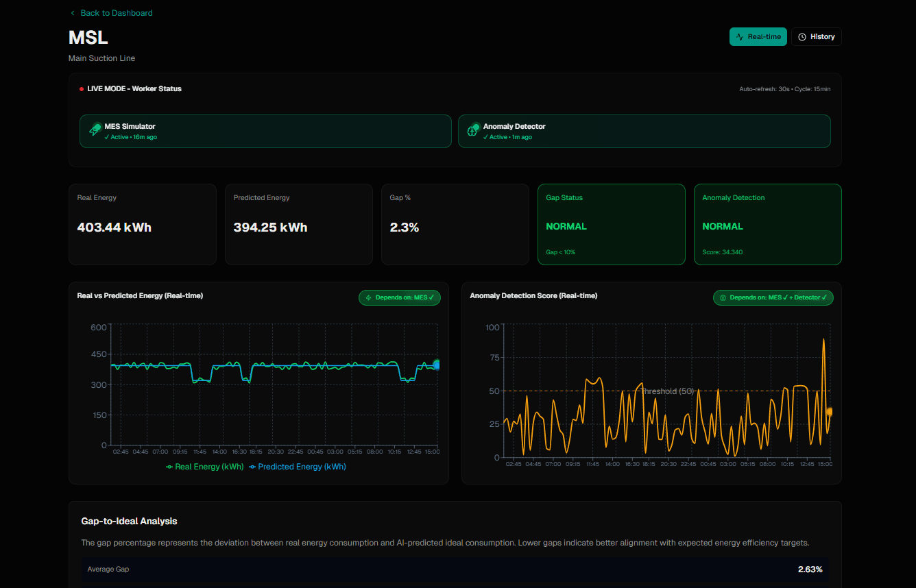Click the Gap Status NORMAL card
916x588 pixels.
click(x=611, y=224)
